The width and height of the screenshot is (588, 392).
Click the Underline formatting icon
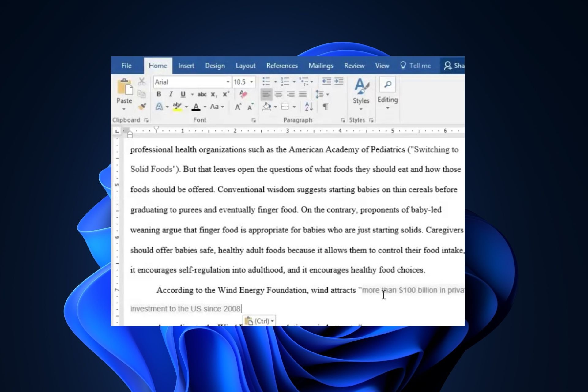click(183, 94)
